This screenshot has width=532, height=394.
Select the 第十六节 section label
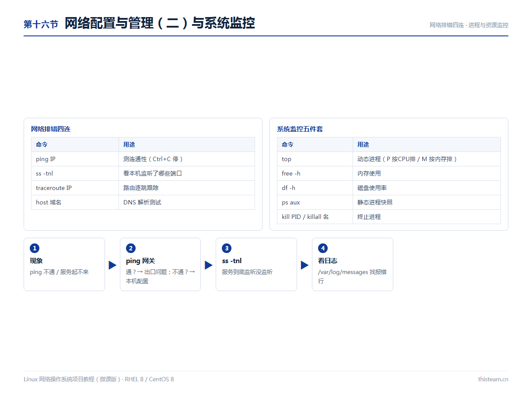(41, 25)
